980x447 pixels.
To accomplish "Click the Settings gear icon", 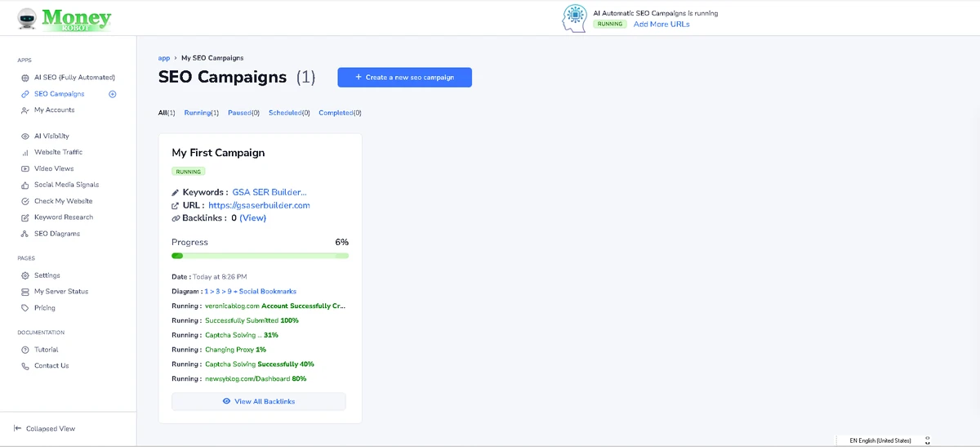I will (25, 275).
